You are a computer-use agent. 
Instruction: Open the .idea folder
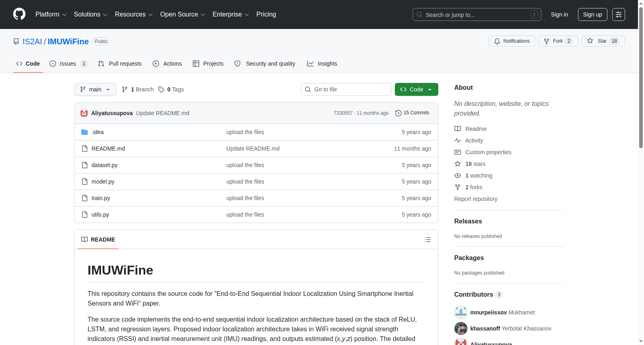click(x=97, y=132)
